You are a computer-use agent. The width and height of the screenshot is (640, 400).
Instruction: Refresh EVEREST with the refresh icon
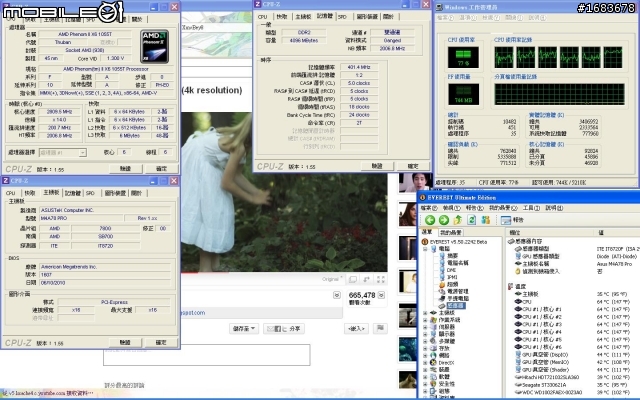coord(471,220)
